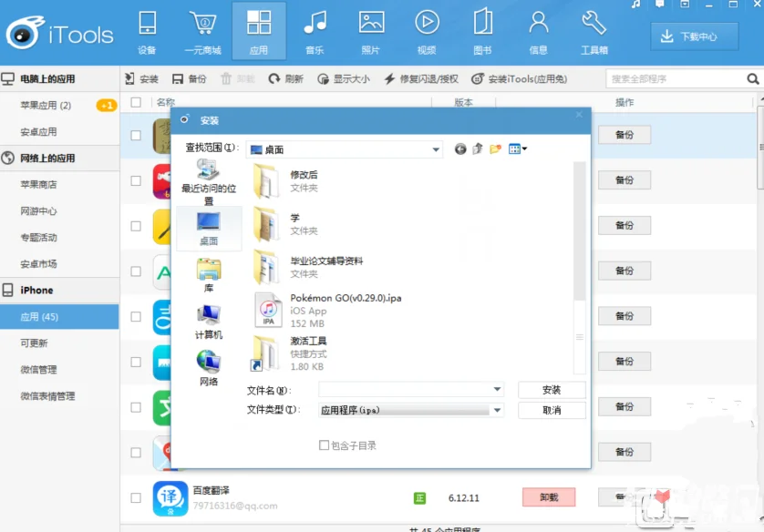Image resolution: width=764 pixels, height=532 pixels.
Task: Select 网络 in the places bar
Action: pyautogui.click(x=209, y=368)
